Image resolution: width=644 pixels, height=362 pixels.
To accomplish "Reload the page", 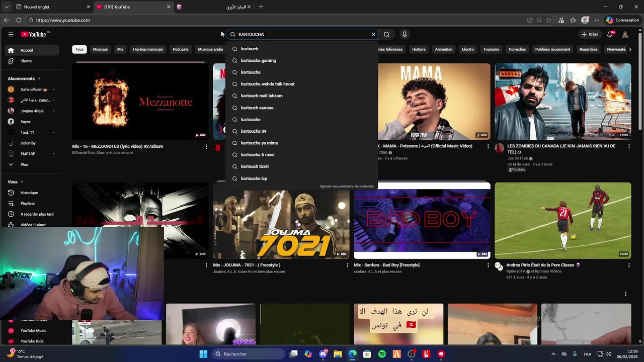I will point(19,20).
